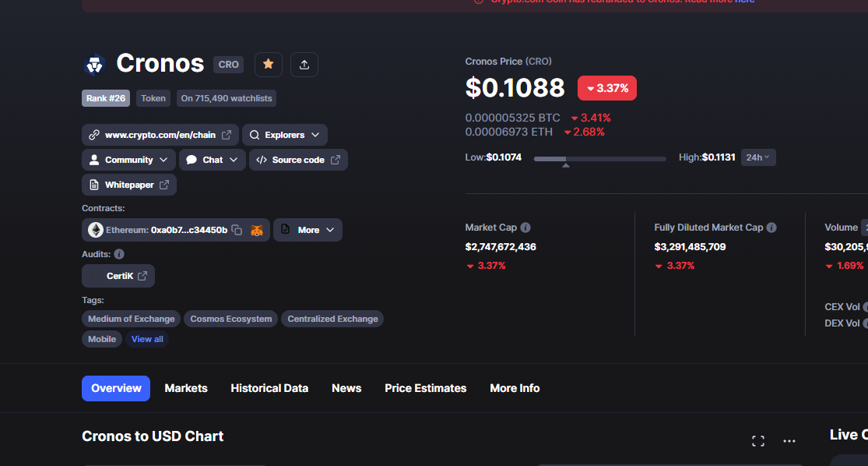Viewport: 868px width, 466px height.
Task: Click the Centralized Exchange tag
Action: click(x=332, y=319)
